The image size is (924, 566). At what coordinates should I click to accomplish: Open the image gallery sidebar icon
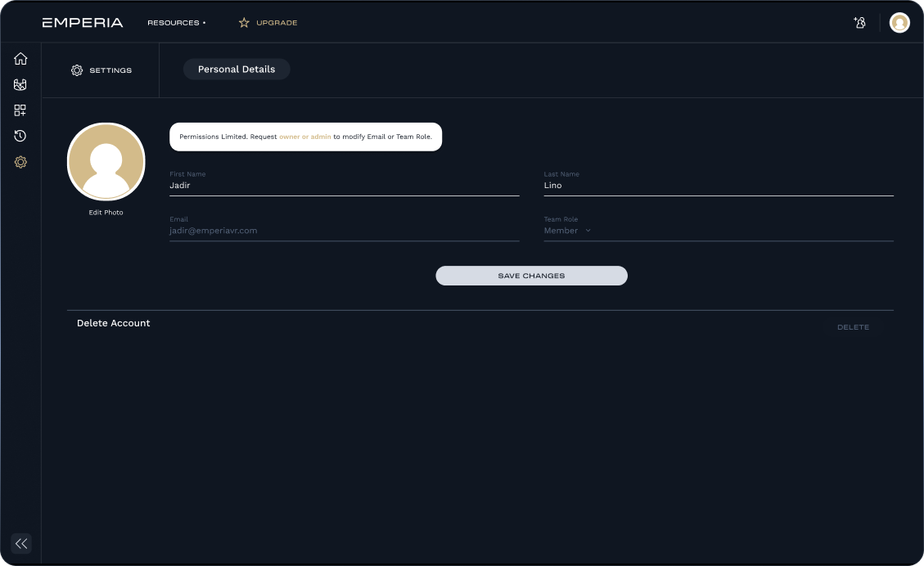[20, 84]
